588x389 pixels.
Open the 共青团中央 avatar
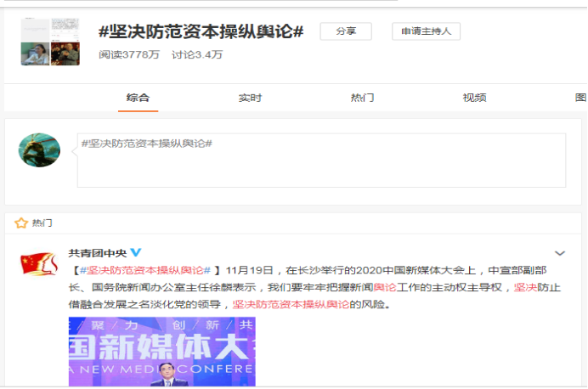coord(39,263)
